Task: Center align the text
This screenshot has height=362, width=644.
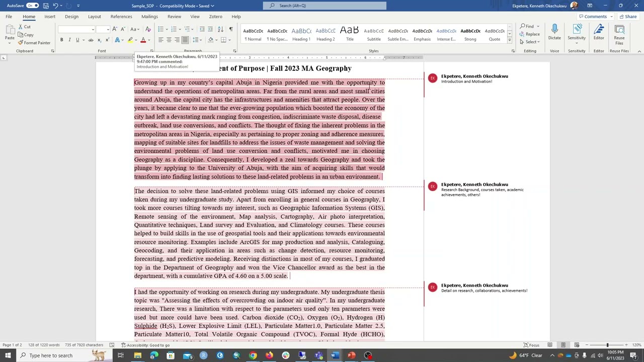Action: pyautogui.click(x=169, y=40)
